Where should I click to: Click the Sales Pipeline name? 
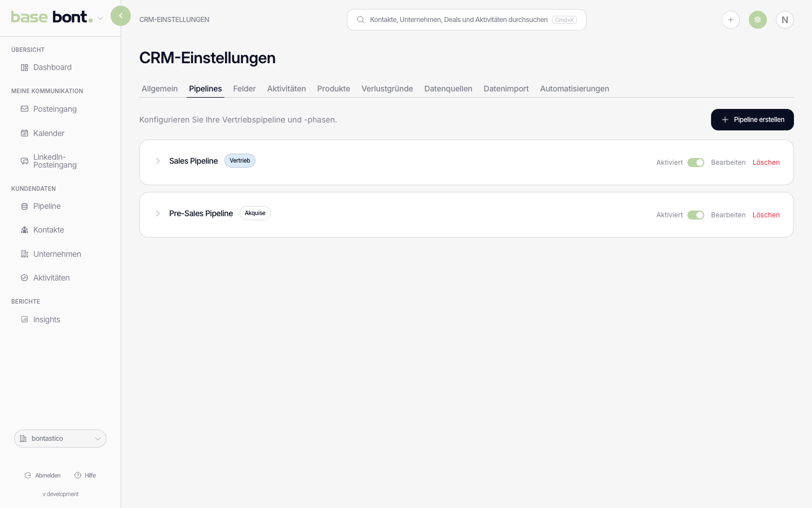(193, 161)
